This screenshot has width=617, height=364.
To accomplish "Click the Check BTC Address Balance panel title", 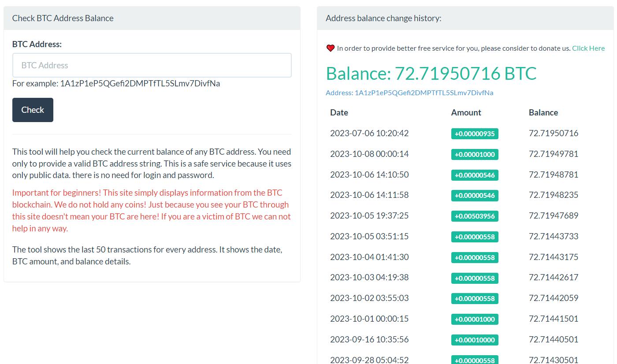I will tap(63, 18).
